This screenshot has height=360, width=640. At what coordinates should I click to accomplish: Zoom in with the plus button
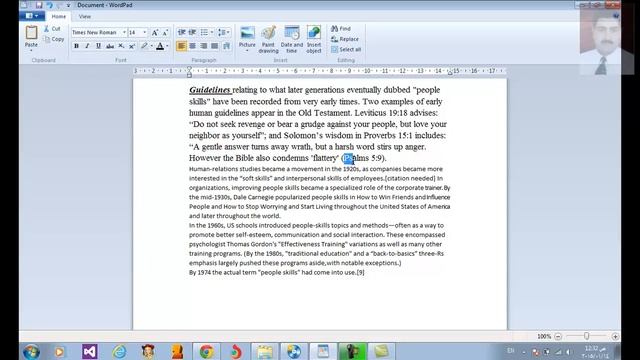615,336
